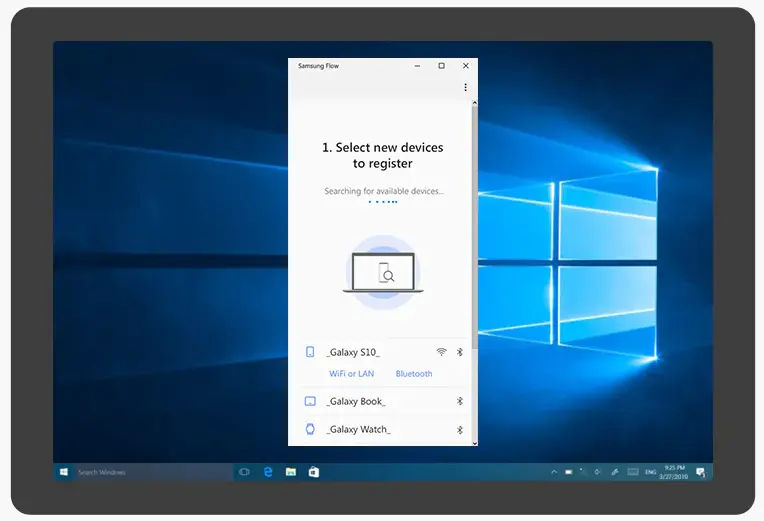Launch Microsoft Edge from the taskbar

[x=267, y=472]
